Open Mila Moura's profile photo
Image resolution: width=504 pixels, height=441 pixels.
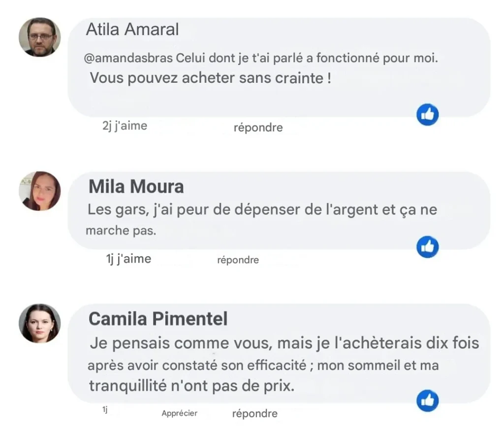point(39,191)
